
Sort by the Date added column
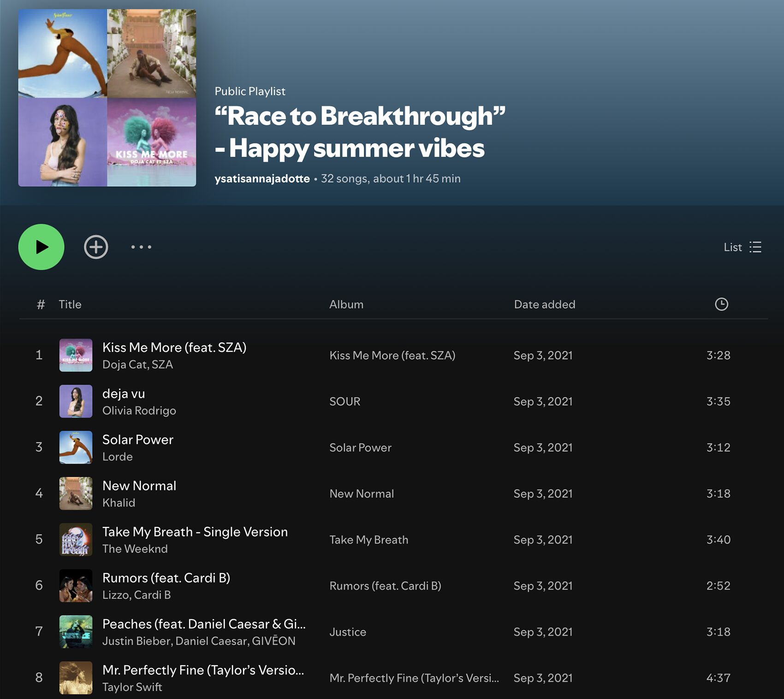(x=544, y=304)
